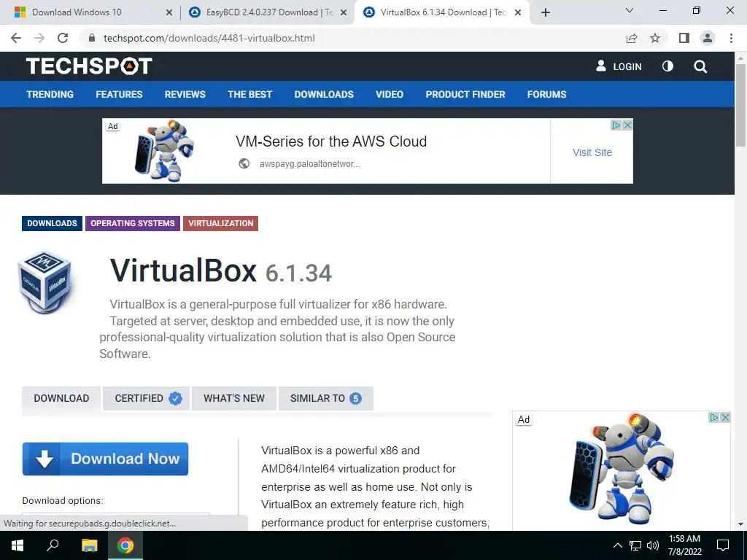The width and height of the screenshot is (747, 560).
Task: Open the Windows Start menu
Action: click(x=18, y=545)
